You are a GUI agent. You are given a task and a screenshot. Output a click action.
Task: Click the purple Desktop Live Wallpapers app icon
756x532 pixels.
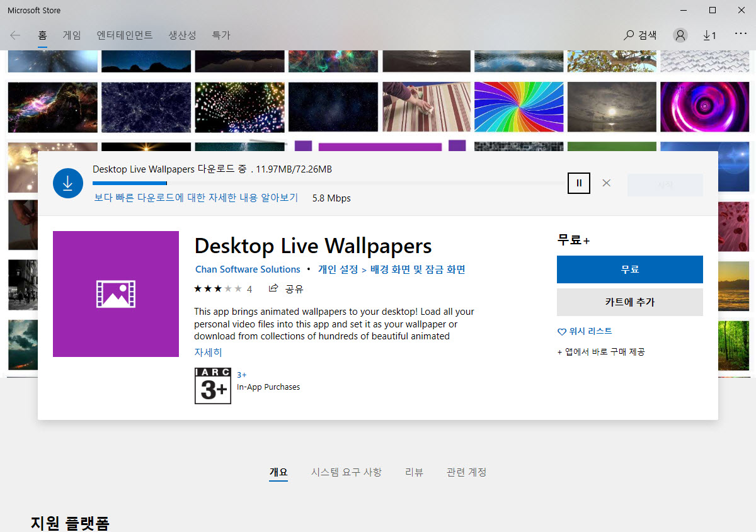116,294
